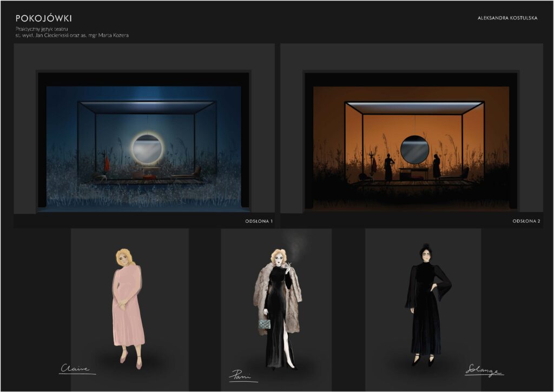
Task: Click the right silhouette in orange scene
Action: [436, 167]
